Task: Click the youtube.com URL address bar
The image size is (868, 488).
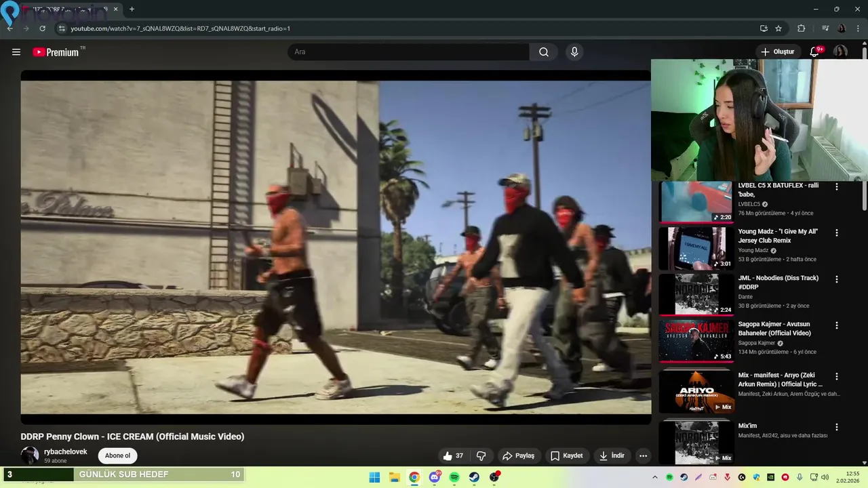Action: click(180, 28)
